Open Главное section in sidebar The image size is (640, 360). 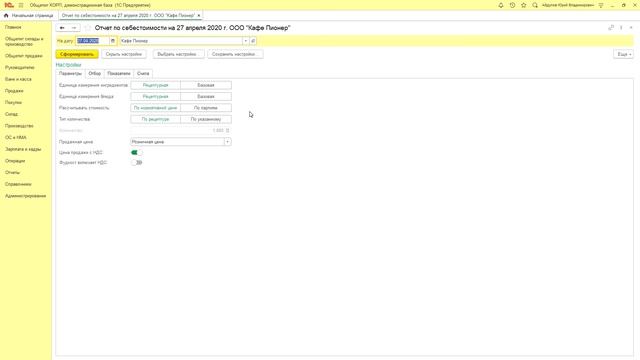coord(13,27)
